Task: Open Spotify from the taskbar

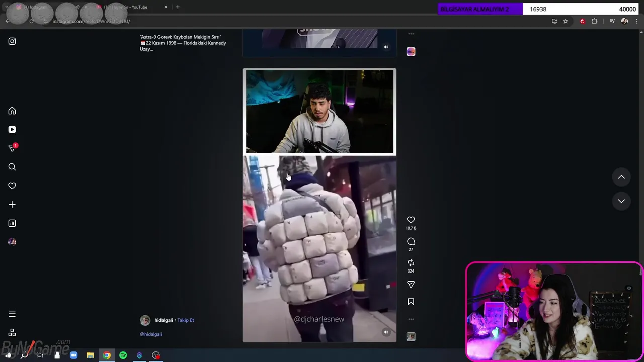Action: point(123,355)
